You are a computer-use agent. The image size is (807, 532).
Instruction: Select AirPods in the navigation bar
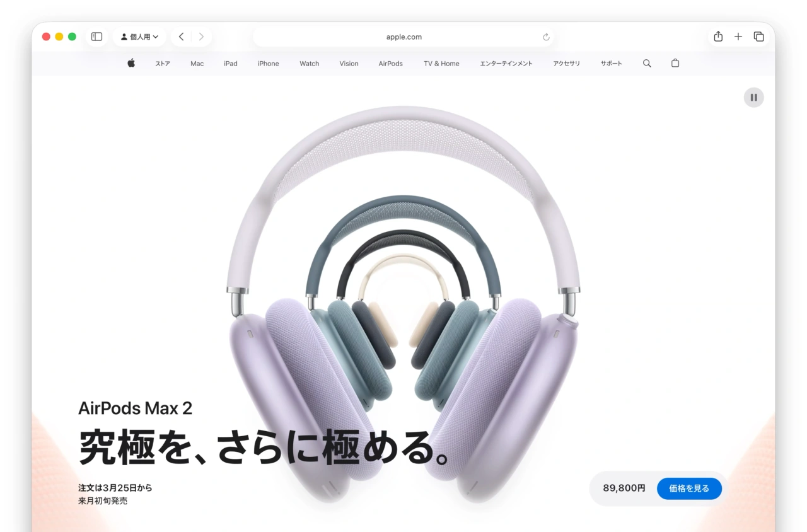coord(390,64)
